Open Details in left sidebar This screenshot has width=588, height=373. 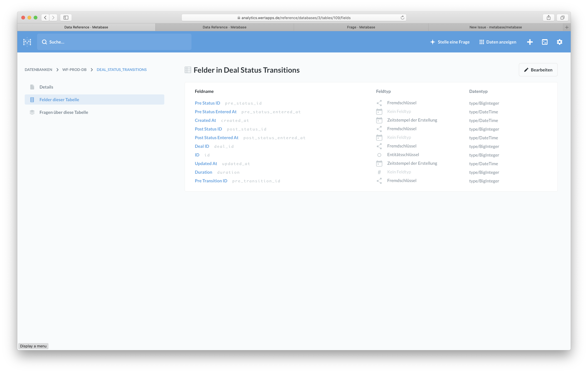(46, 87)
